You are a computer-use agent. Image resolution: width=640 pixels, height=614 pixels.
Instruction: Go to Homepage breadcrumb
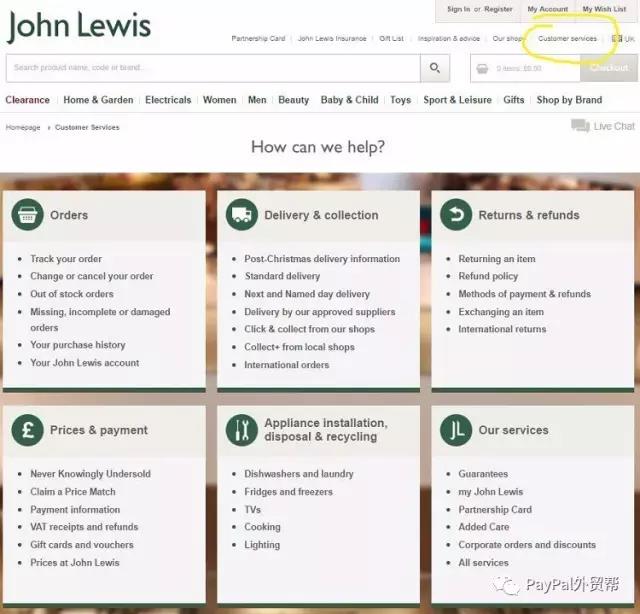[x=23, y=127]
